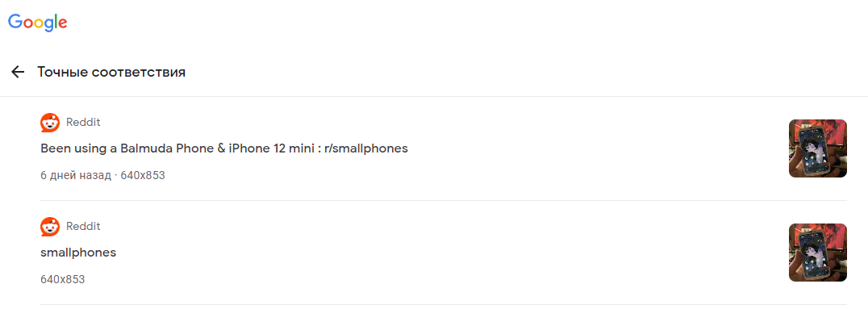Open "Been using a Balmuda Phone" result title

[x=224, y=148]
